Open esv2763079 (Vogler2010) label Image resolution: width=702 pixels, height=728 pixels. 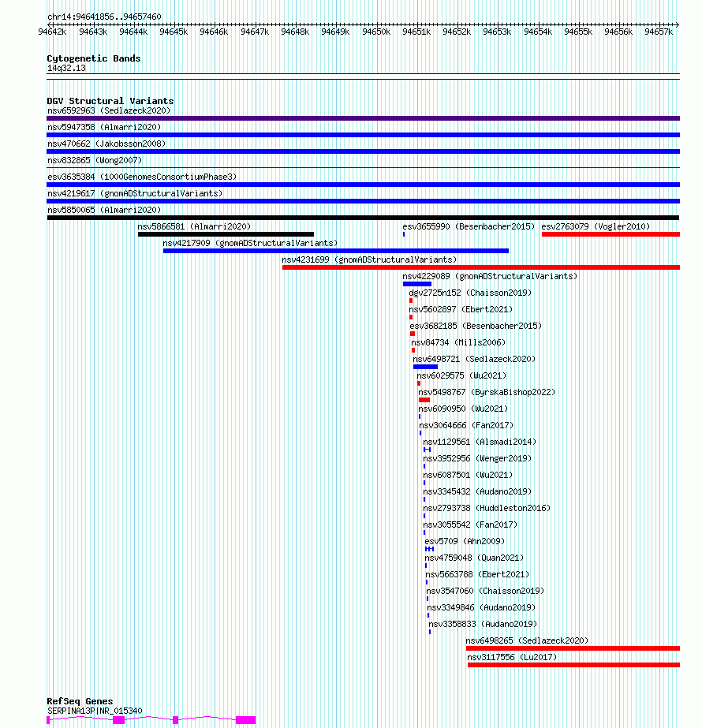596,226
